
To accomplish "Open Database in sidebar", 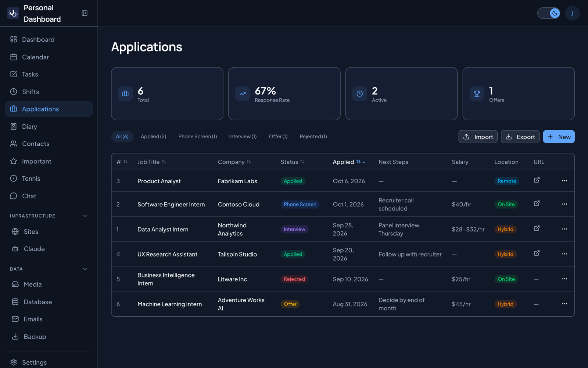I will coord(49,302).
